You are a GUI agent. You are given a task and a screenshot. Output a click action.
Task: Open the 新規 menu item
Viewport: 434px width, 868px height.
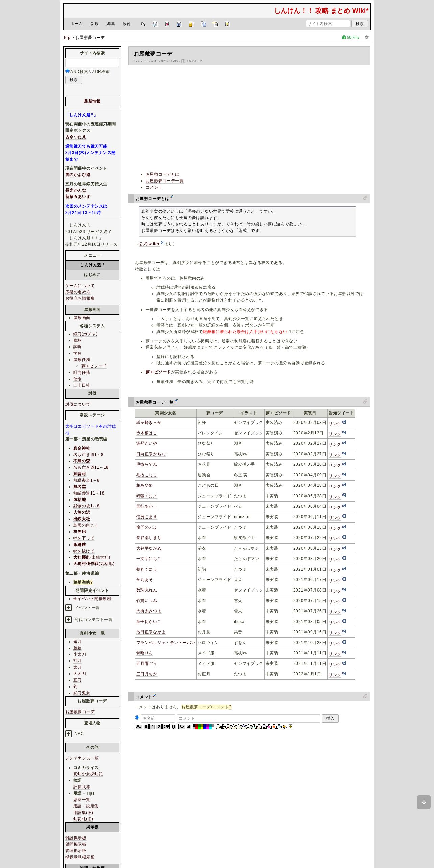coord(94,24)
